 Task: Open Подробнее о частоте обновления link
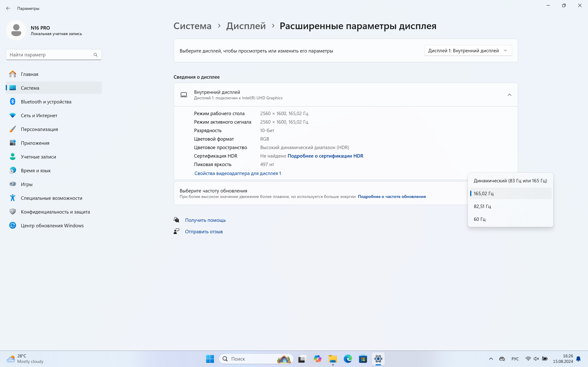pyautogui.click(x=391, y=196)
